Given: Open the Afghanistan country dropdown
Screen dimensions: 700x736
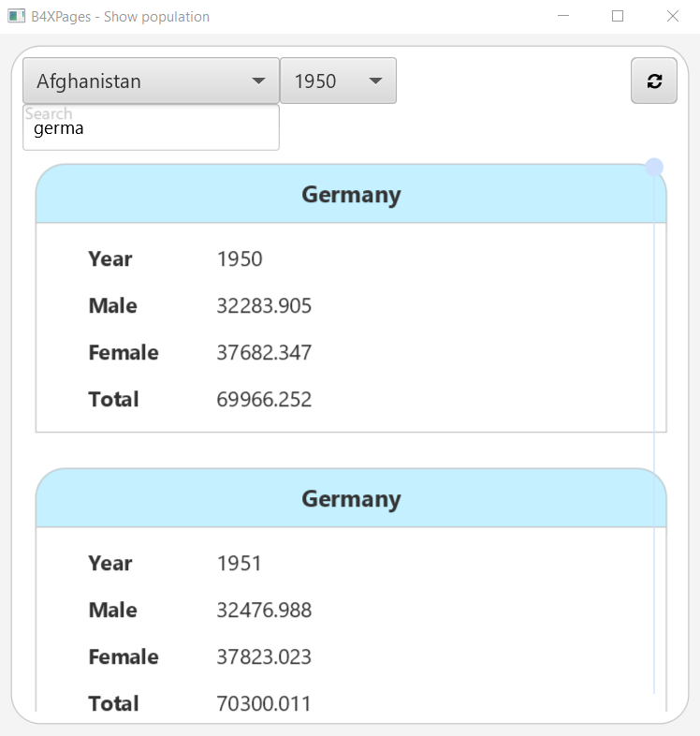Looking at the screenshot, I should [x=140, y=81].
